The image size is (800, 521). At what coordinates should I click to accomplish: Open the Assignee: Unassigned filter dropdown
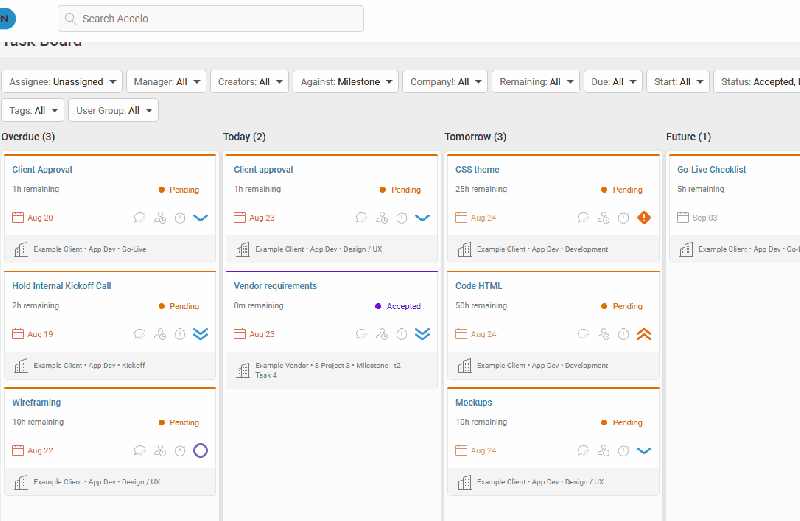click(62, 82)
